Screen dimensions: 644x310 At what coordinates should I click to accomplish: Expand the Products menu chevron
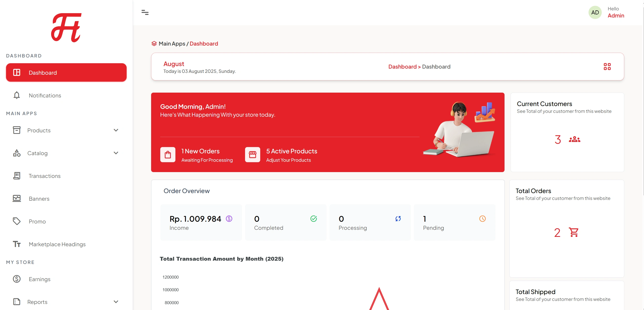tap(116, 130)
